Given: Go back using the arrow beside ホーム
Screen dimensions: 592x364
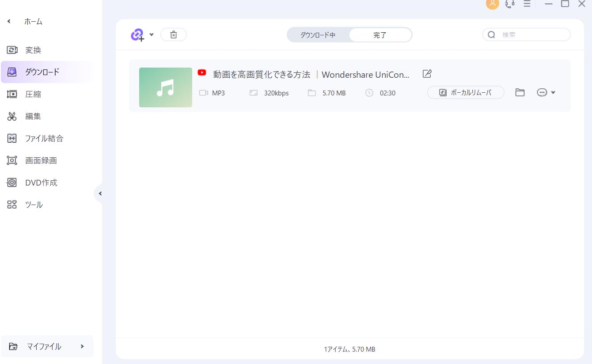Looking at the screenshot, I should click(9, 21).
